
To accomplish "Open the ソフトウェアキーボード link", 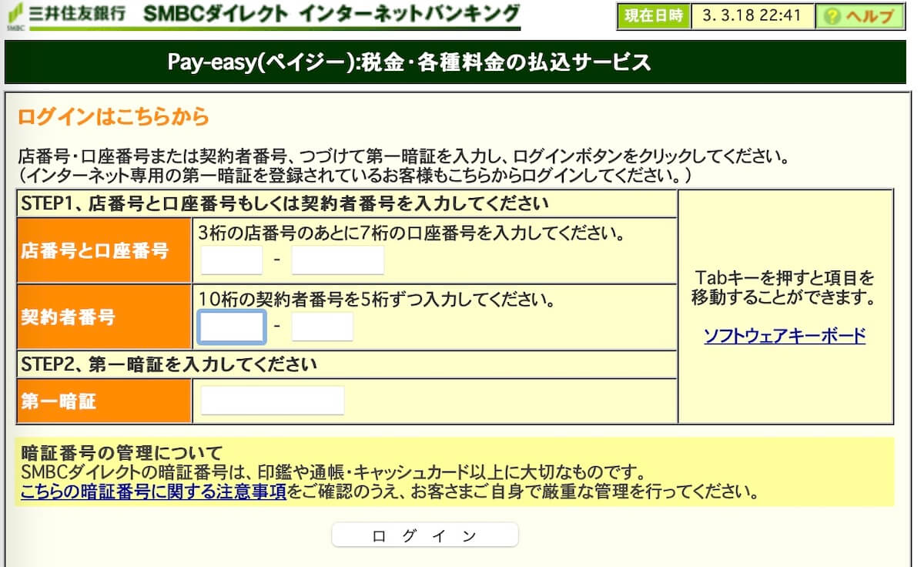I will [785, 336].
